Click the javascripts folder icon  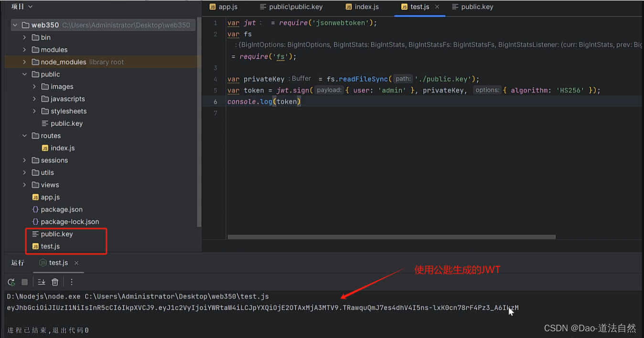(45, 99)
